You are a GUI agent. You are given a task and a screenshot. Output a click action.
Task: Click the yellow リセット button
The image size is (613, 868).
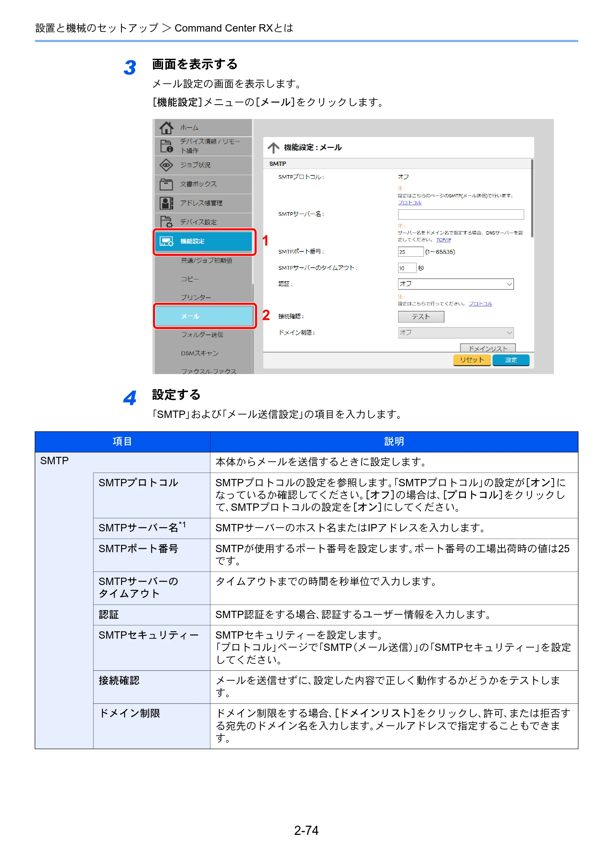point(472,360)
